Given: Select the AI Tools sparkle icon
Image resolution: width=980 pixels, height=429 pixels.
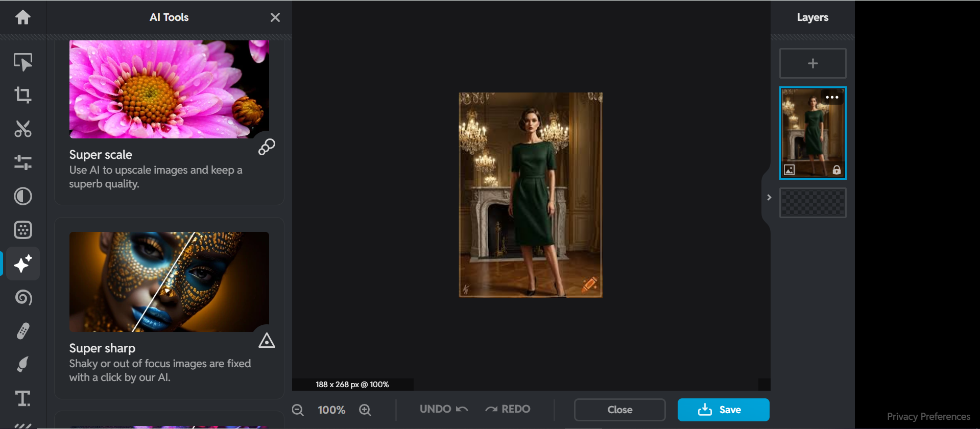Looking at the screenshot, I should (x=23, y=264).
